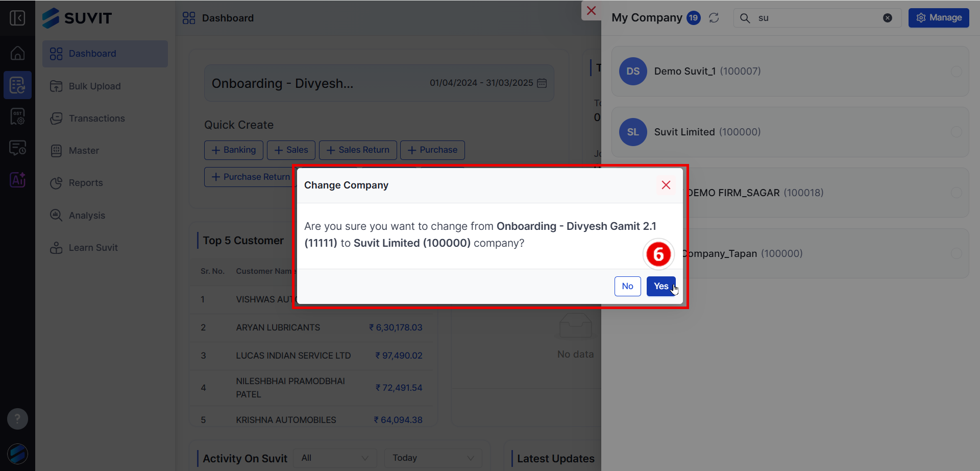Click the Dashboard title in the top header

click(228, 18)
